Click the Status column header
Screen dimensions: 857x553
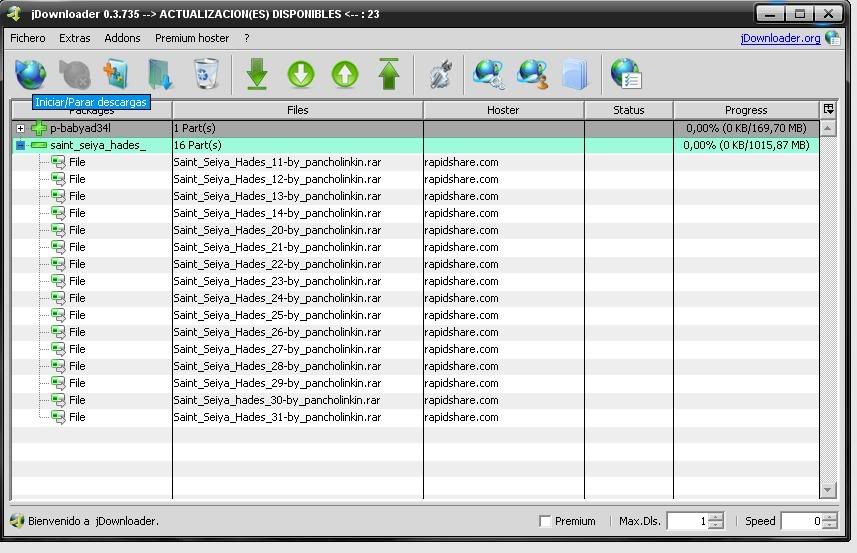coord(629,110)
